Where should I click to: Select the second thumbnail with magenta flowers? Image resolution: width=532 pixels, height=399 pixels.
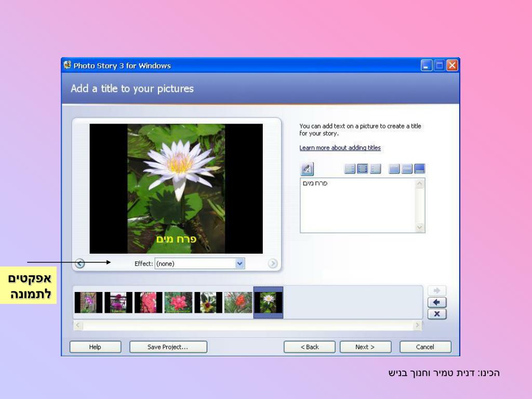click(x=118, y=302)
